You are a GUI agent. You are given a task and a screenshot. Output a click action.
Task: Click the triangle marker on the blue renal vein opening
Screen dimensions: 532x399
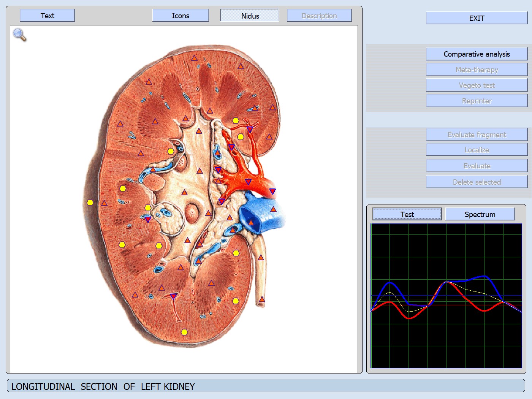[251, 222]
